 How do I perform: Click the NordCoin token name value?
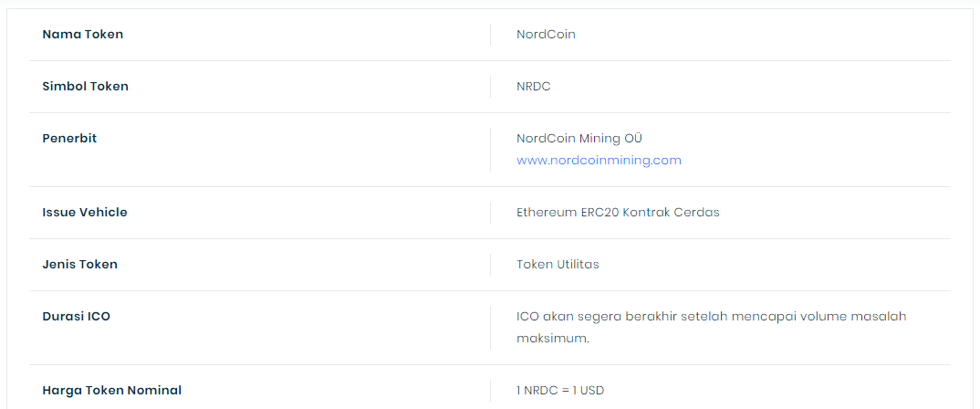546,34
